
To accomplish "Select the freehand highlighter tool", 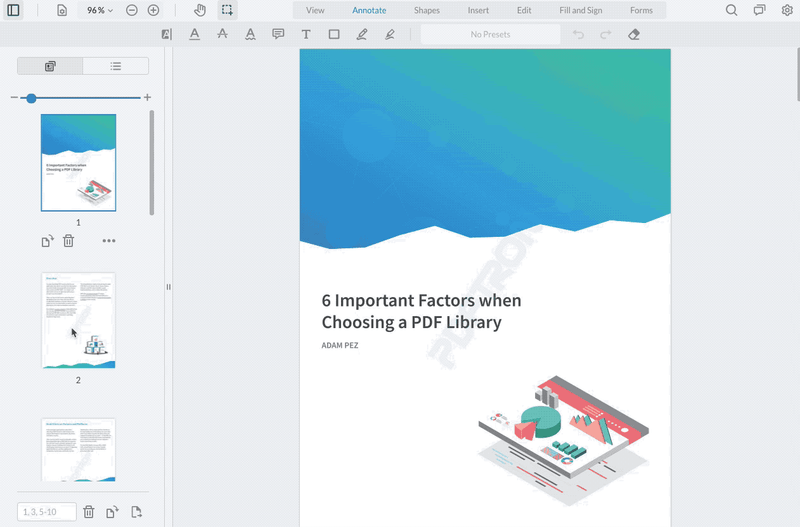I will [390, 34].
